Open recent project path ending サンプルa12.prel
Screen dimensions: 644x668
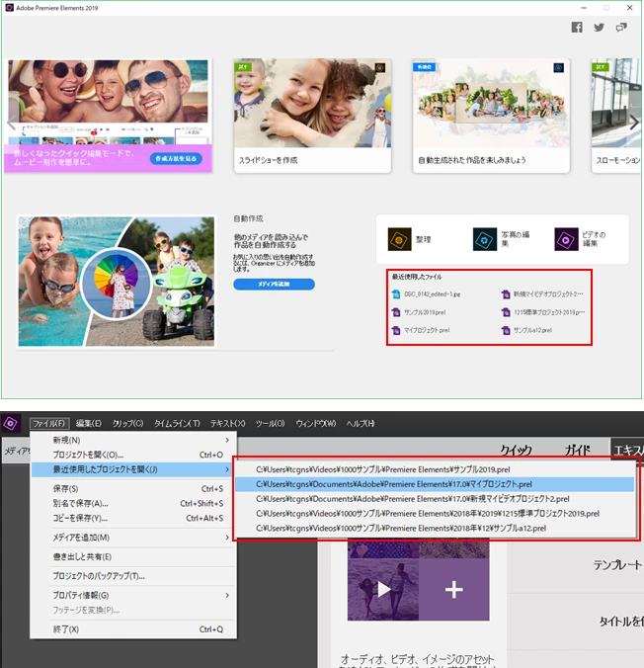(x=435, y=529)
